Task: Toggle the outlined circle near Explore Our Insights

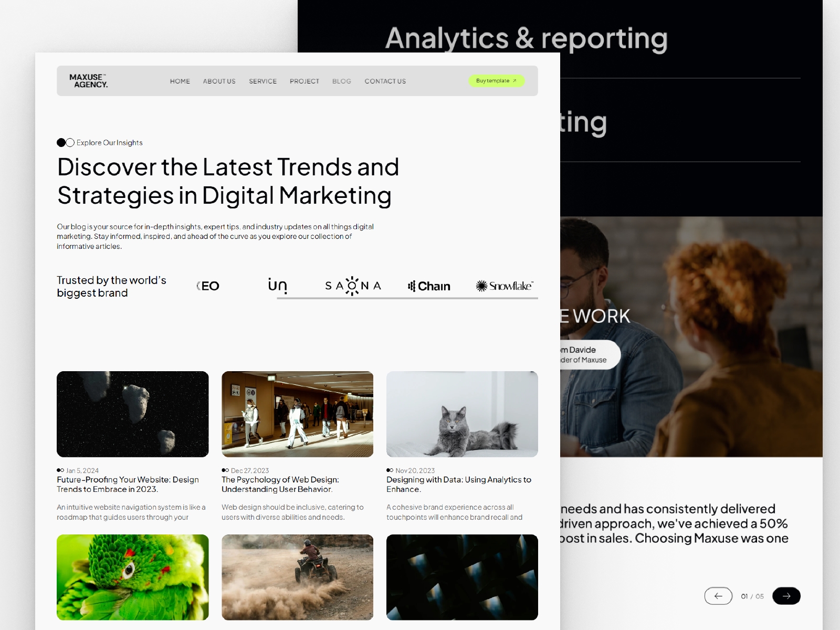Action: pyautogui.click(x=69, y=142)
